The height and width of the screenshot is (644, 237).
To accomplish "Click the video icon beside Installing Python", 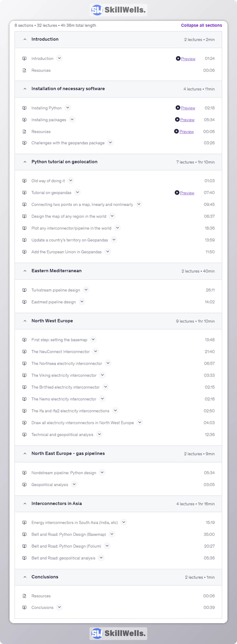I will (24, 108).
